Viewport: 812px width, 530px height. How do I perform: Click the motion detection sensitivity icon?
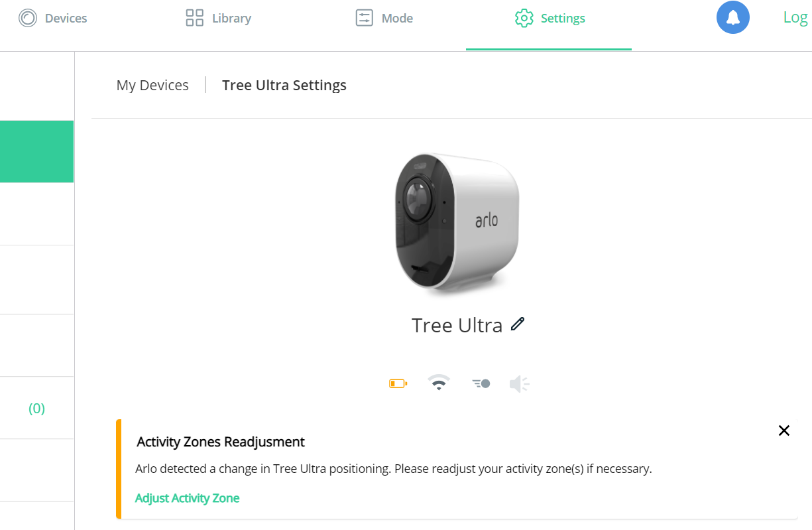coord(480,383)
